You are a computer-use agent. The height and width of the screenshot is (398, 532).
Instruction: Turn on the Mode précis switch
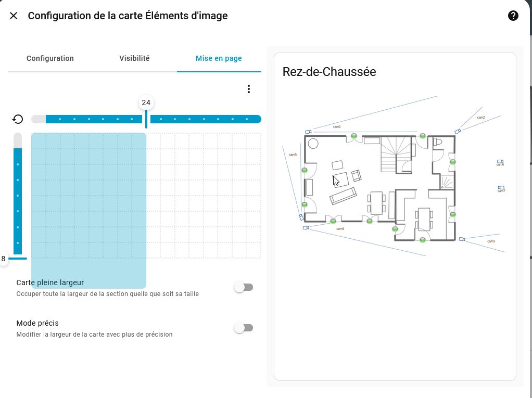(244, 328)
